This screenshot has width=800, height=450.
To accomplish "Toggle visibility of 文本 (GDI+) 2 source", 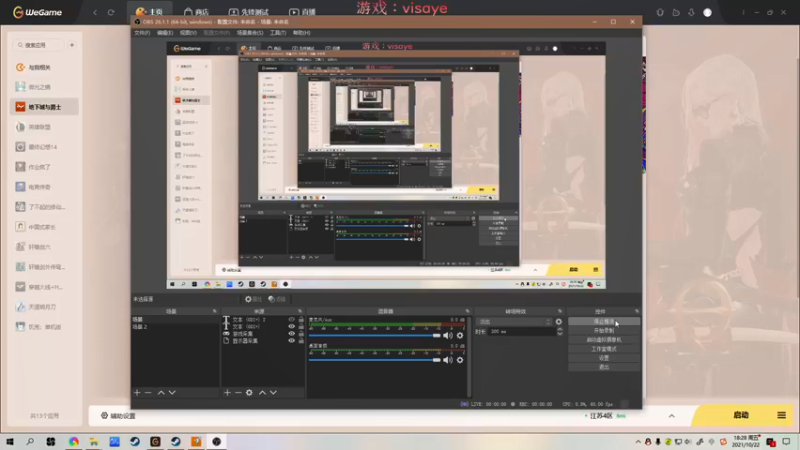I will (291, 319).
